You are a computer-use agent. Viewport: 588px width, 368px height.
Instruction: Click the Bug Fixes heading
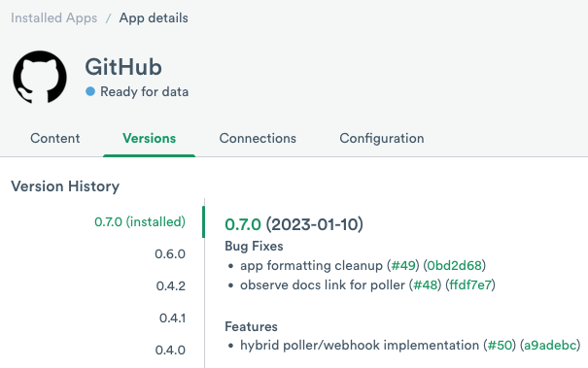[x=254, y=246]
